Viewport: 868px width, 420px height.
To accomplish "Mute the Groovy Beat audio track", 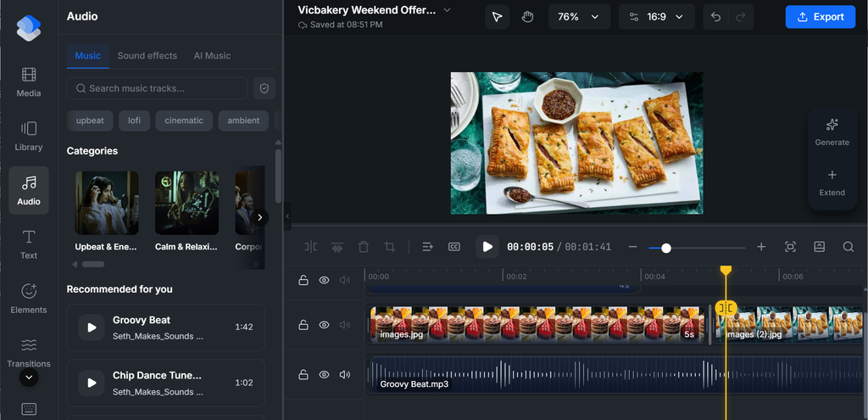I will (345, 374).
